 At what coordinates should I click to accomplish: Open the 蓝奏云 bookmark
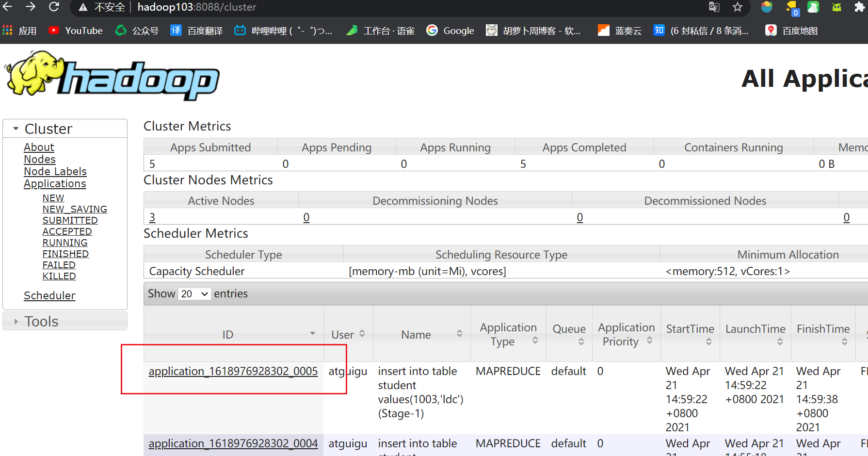[x=620, y=31]
